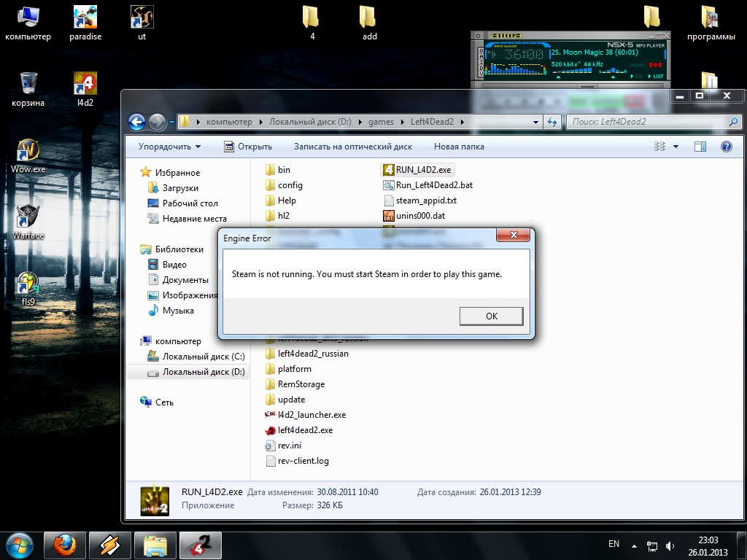
Task: Toggle the preview pane in Explorer
Action: 700,147
